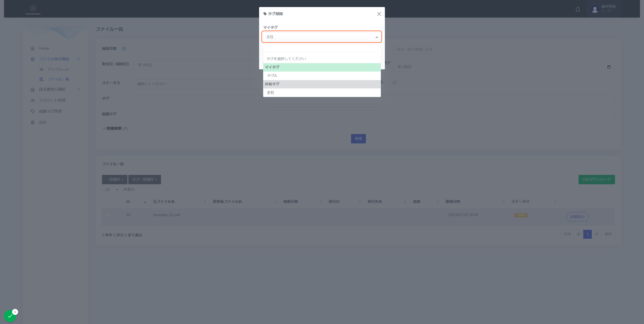Click the Connected Base logo

click(33, 10)
